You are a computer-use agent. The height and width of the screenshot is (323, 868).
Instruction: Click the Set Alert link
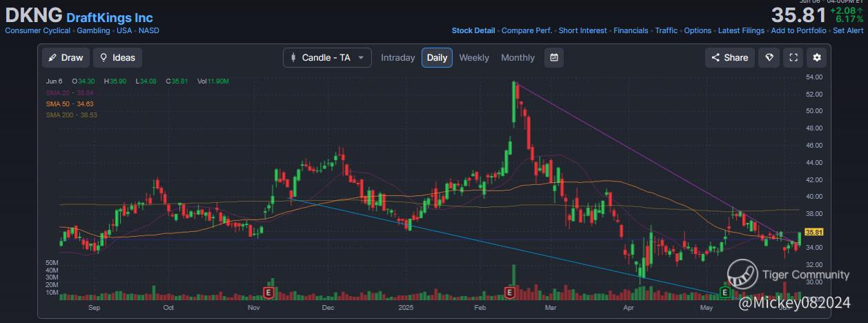coord(848,30)
